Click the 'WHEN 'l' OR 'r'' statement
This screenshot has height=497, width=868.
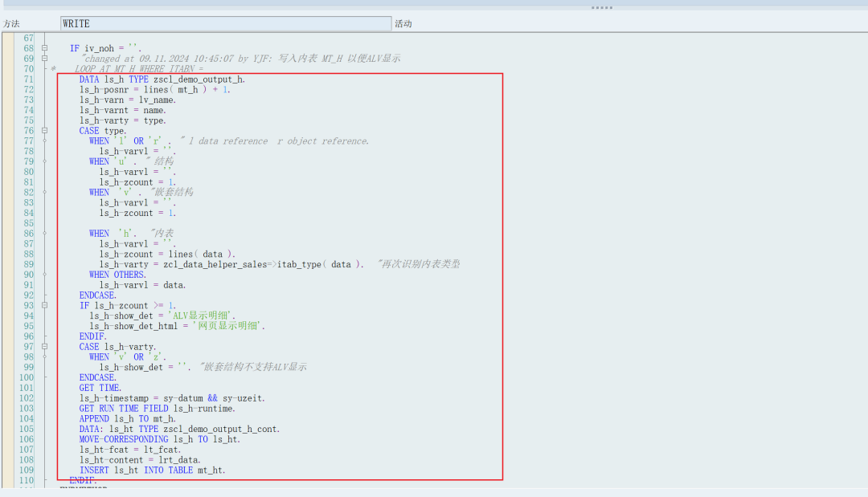(x=130, y=141)
